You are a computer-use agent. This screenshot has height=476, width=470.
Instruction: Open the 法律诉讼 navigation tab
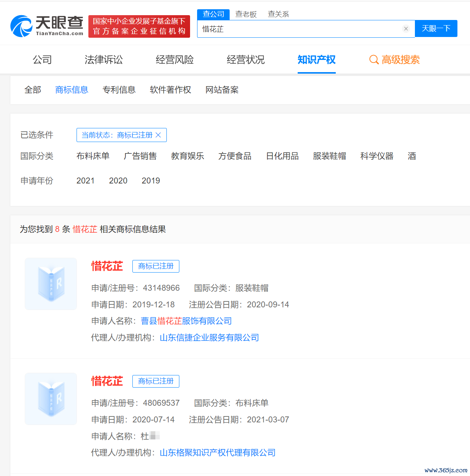tap(104, 60)
